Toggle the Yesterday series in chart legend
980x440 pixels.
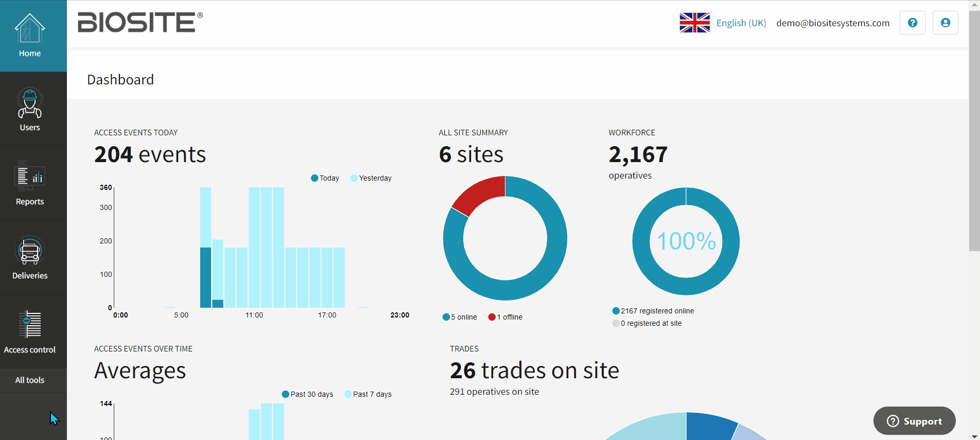[x=371, y=178]
